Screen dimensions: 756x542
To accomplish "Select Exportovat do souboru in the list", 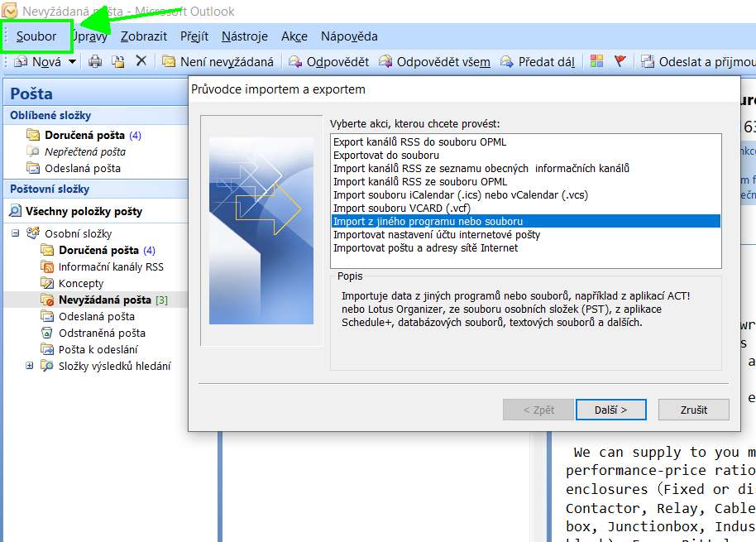I will (386, 155).
